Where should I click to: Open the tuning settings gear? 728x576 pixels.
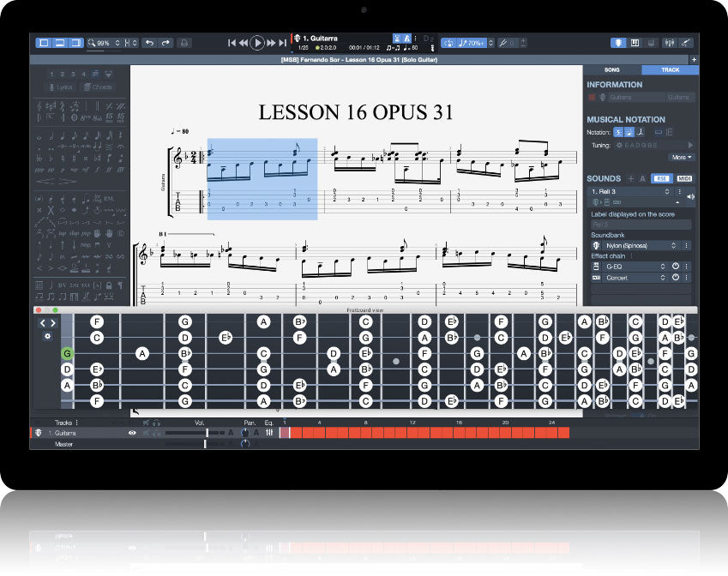[x=619, y=145]
